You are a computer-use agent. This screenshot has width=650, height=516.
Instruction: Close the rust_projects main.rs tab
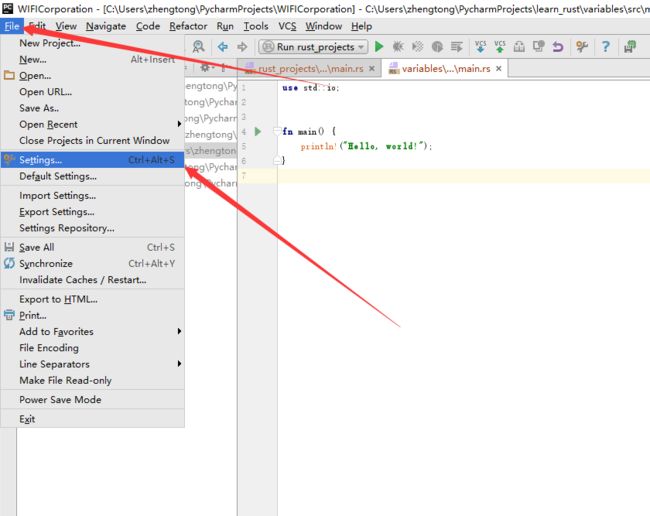click(372, 68)
